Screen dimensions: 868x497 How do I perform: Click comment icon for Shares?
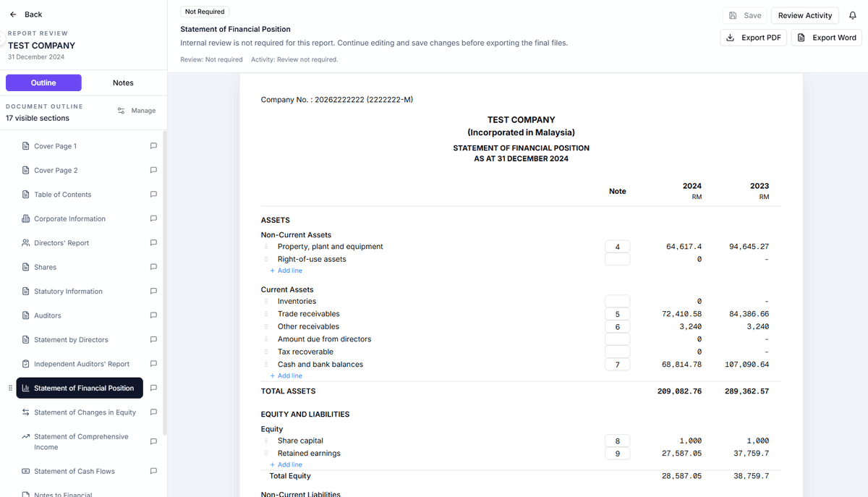(153, 267)
